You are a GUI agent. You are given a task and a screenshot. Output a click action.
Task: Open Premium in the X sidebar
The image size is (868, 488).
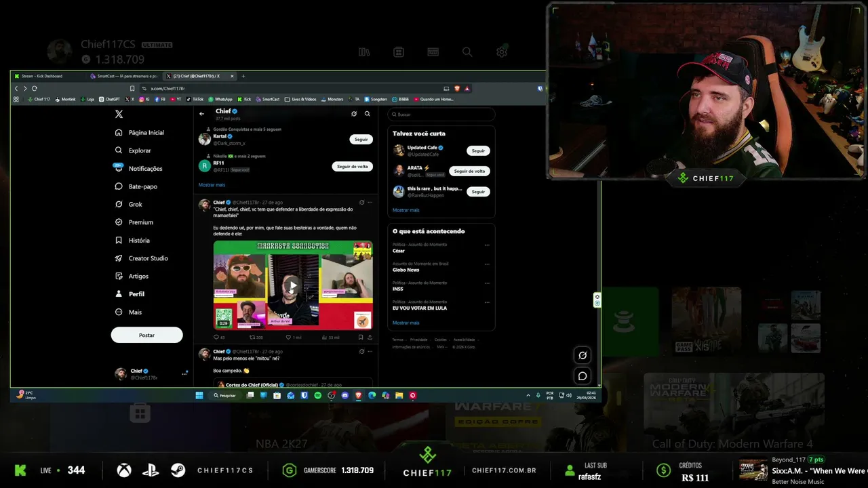click(x=134, y=222)
